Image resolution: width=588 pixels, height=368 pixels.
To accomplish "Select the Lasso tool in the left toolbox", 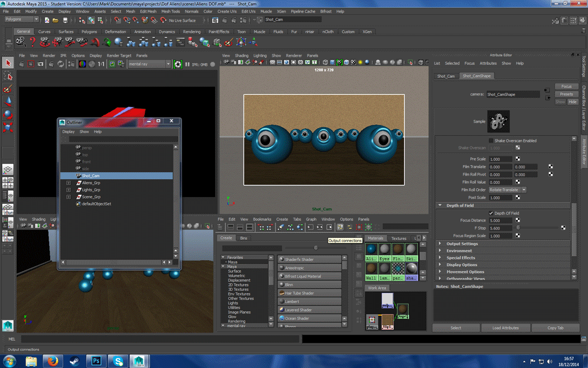I will [8, 74].
